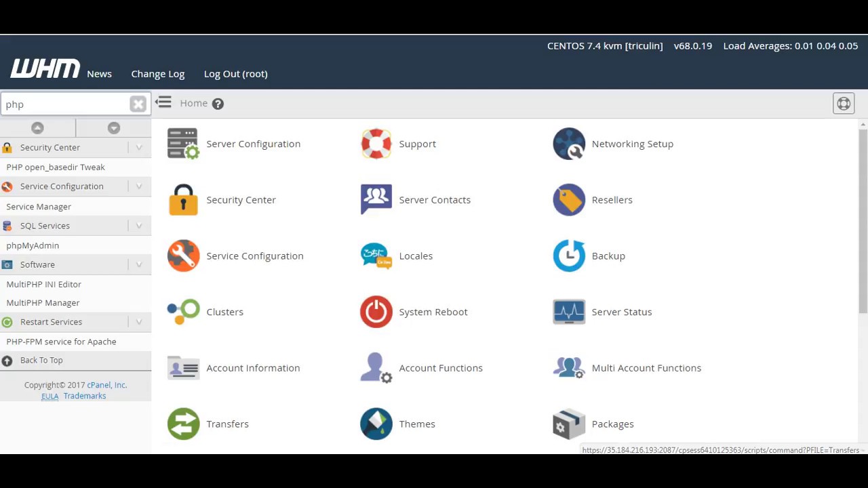868x488 pixels.
Task: Click the Home help question mark icon
Action: point(218,104)
